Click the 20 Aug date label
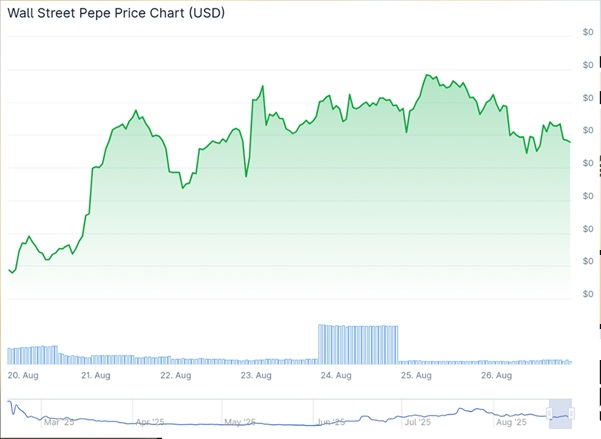 point(22,376)
